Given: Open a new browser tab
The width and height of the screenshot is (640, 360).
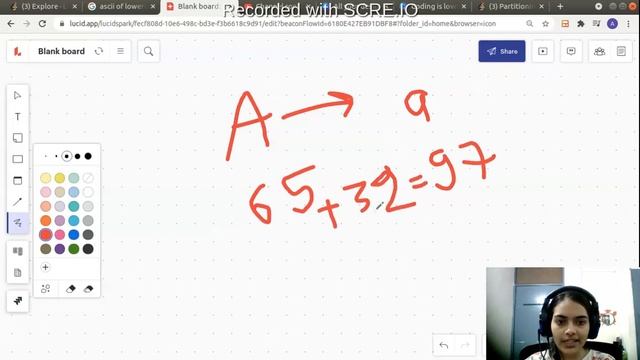Looking at the screenshot, I should point(560,7).
